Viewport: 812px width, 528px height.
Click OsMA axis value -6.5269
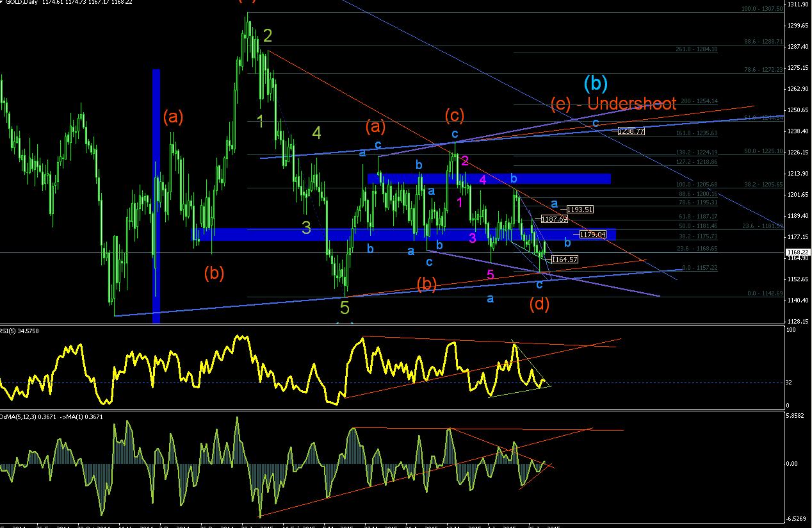(x=797, y=520)
